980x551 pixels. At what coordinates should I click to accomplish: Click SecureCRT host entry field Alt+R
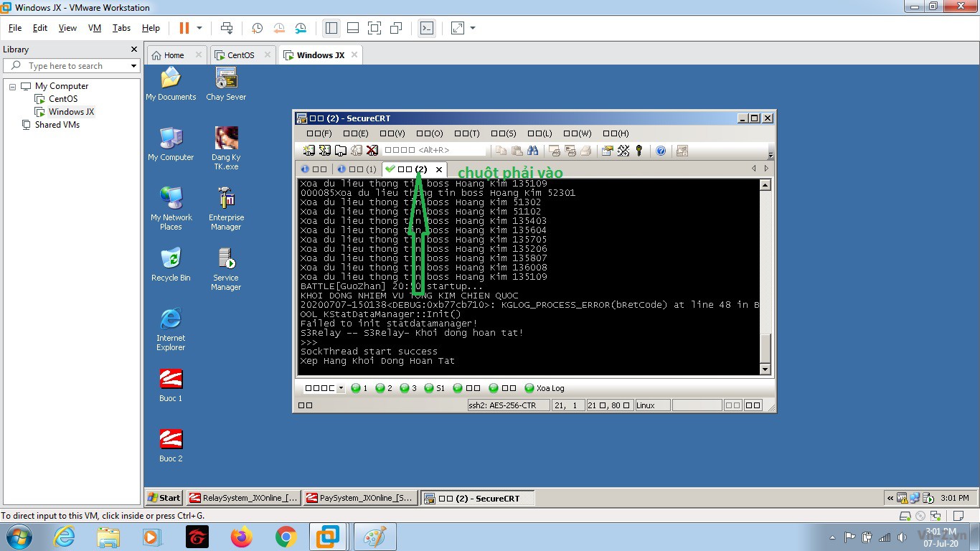coord(435,150)
